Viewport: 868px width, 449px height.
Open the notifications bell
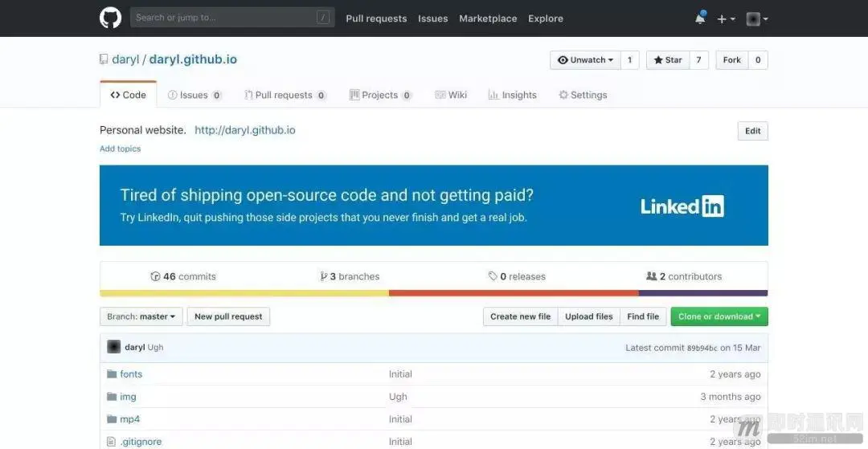click(700, 18)
